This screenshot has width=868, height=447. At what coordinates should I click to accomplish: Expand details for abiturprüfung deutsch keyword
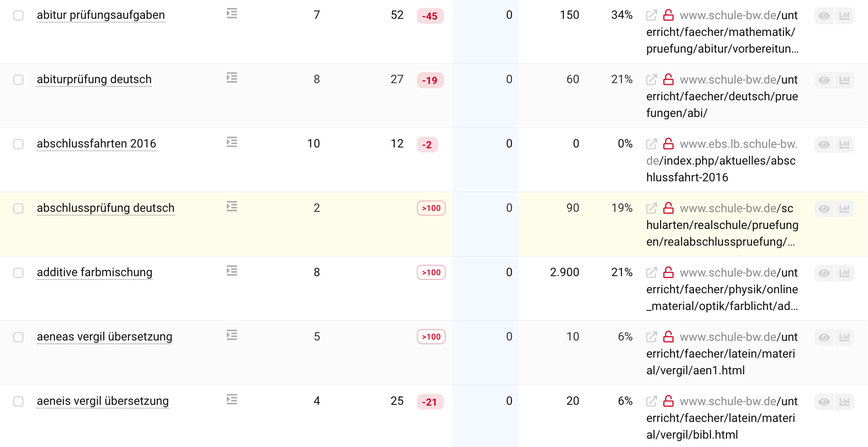coord(232,78)
